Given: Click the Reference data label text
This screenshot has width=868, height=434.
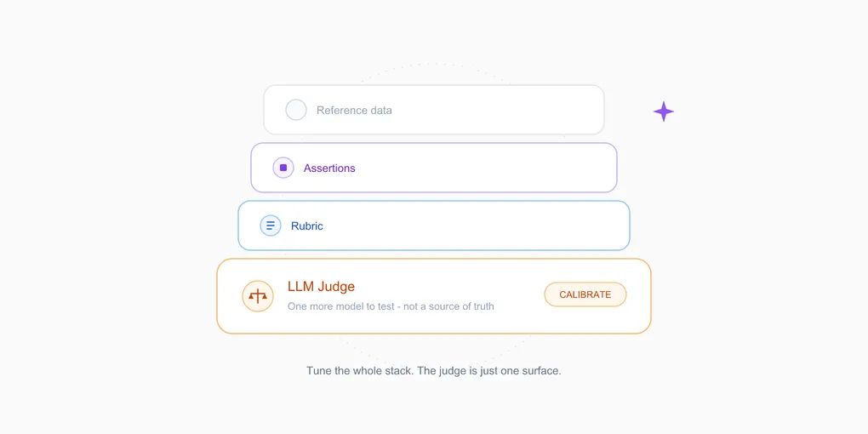Looking at the screenshot, I should pyautogui.click(x=354, y=110).
